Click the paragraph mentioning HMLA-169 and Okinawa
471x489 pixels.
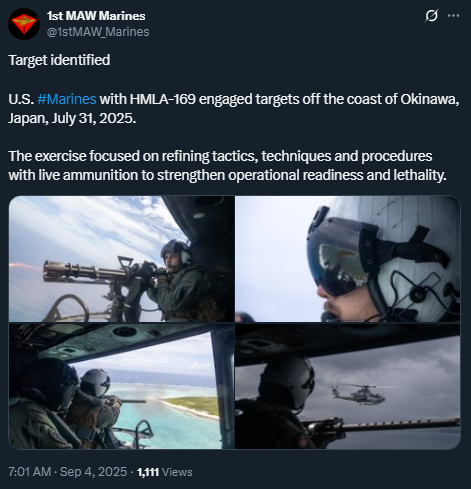(x=234, y=109)
